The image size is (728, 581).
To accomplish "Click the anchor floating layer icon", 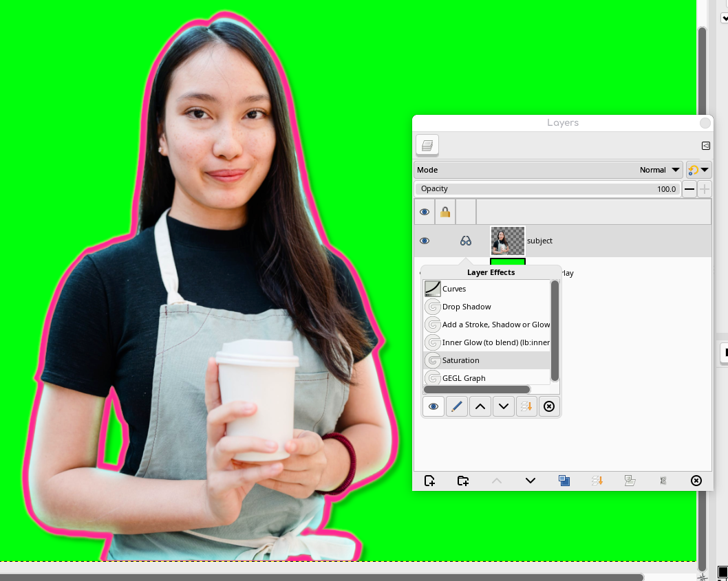I will coord(663,481).
